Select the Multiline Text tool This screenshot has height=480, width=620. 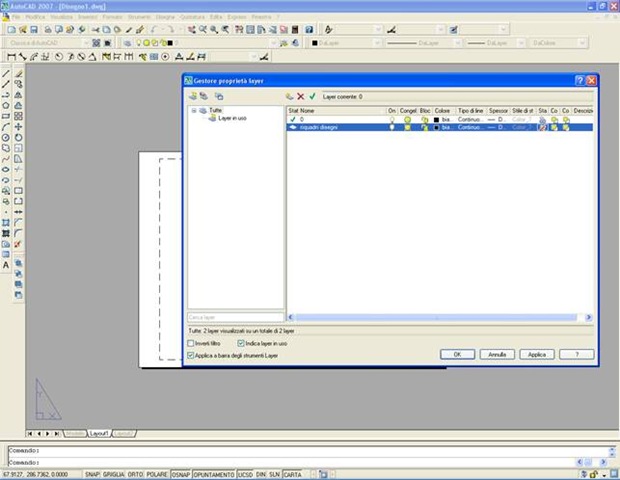(x=6, y=265)
